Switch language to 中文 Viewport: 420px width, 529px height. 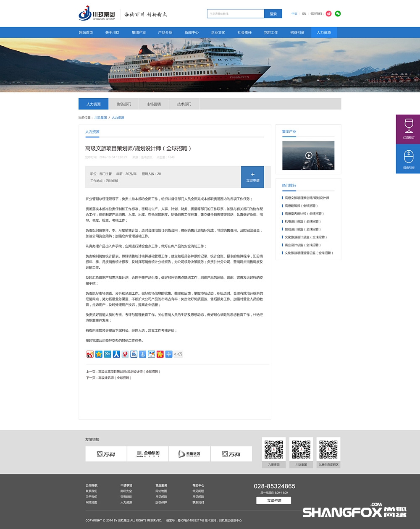(294, 14)
